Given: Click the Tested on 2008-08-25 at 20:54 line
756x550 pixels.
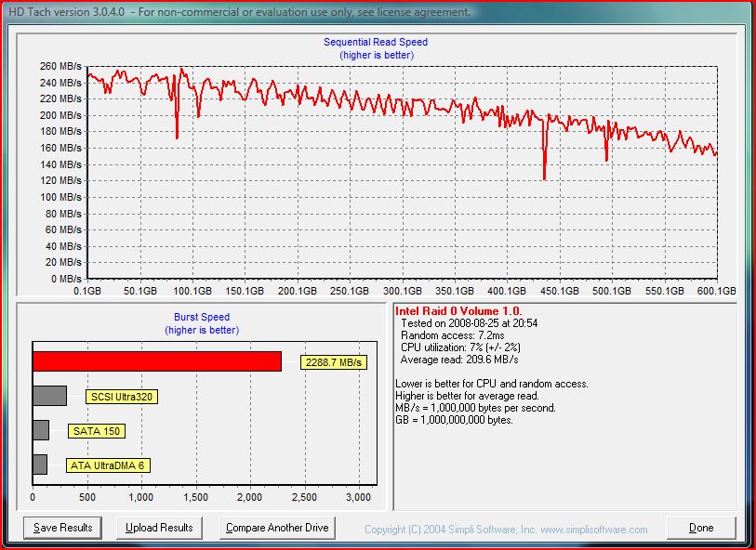Looking at the screenshot, I should 469,323.
